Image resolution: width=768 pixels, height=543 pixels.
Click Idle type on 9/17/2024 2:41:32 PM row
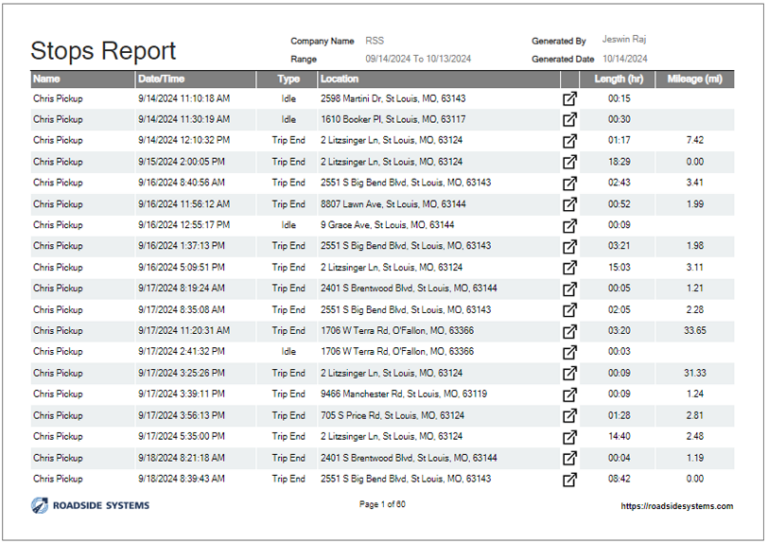point(288,352)
